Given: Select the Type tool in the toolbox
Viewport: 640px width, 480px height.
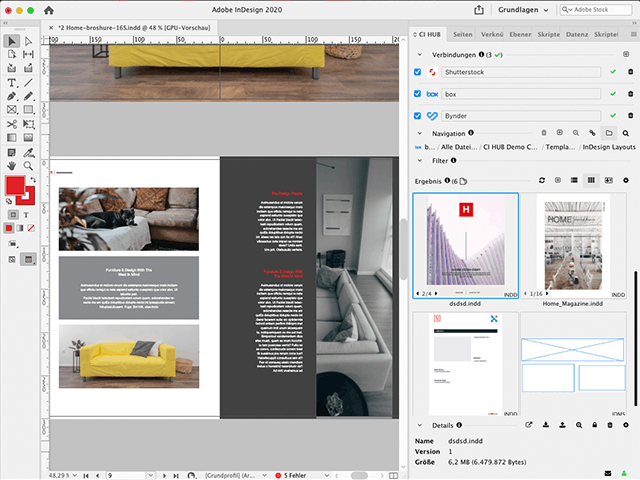Looking at the screenshot, I should 12,83.
